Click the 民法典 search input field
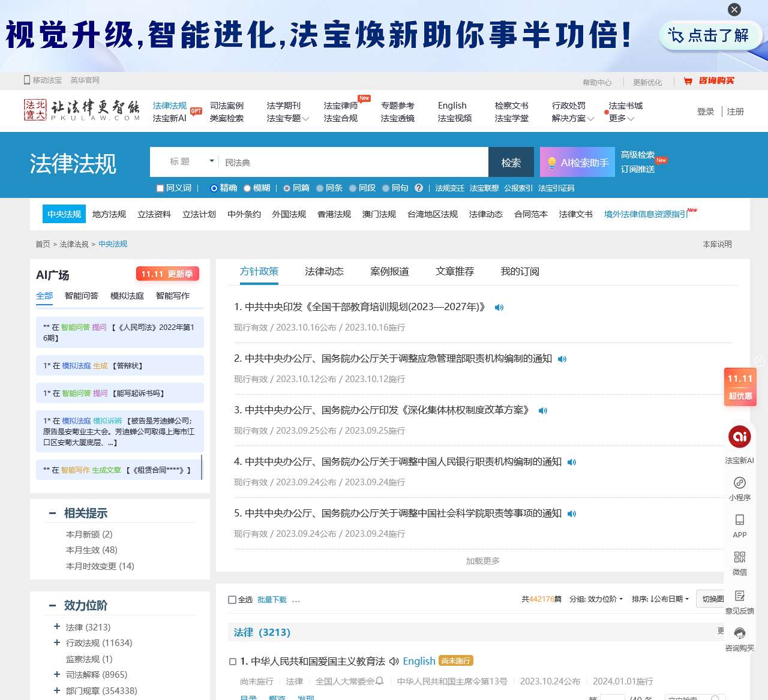The height and width of the screenshot is (700, 768). point(354,163)
